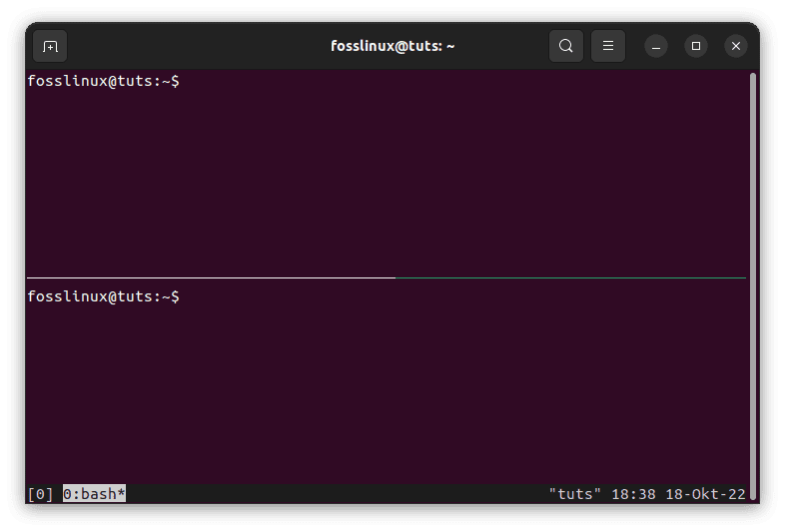Close the terminal window
Image resolution: width=785 pixels, height=532 pixels.
coord(736,46)
